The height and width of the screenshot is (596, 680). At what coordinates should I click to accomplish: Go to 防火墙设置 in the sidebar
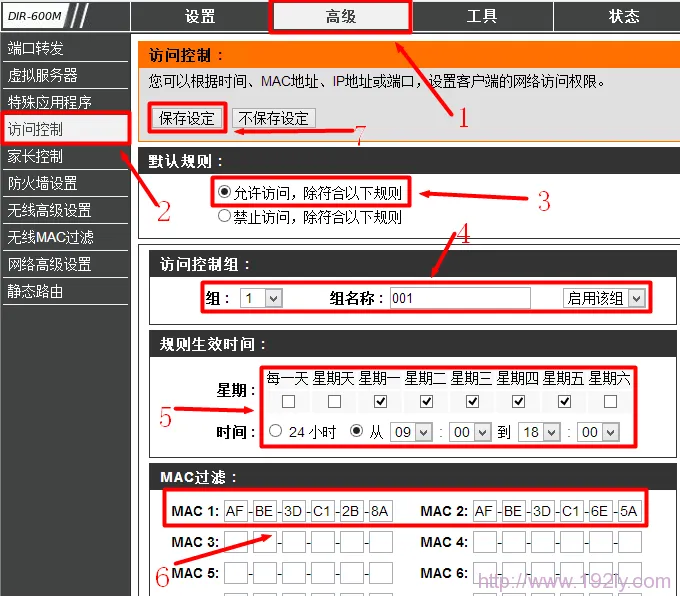point(43,183)
